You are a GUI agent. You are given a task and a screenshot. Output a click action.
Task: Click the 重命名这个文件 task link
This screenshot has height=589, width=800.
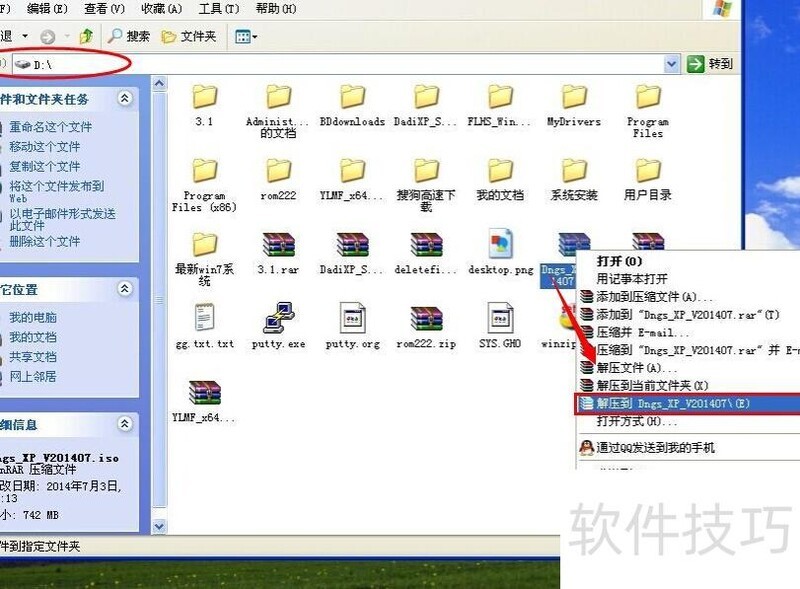[50, 127]
